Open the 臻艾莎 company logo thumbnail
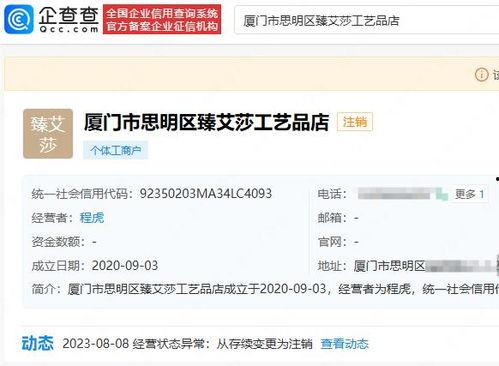The image size is (499, 366). [x=48, y=134]
